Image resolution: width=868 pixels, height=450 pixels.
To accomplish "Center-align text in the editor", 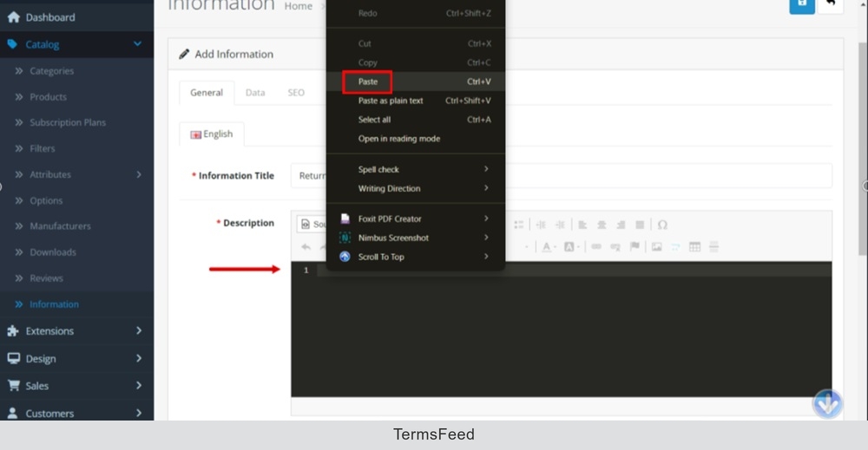I will tap(602, 225).
